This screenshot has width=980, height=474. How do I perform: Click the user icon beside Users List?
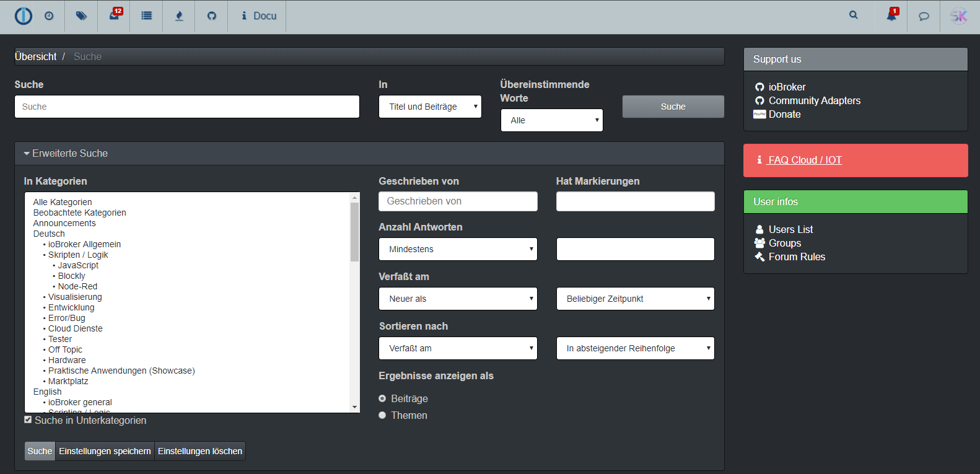click(x=759, y=229)
